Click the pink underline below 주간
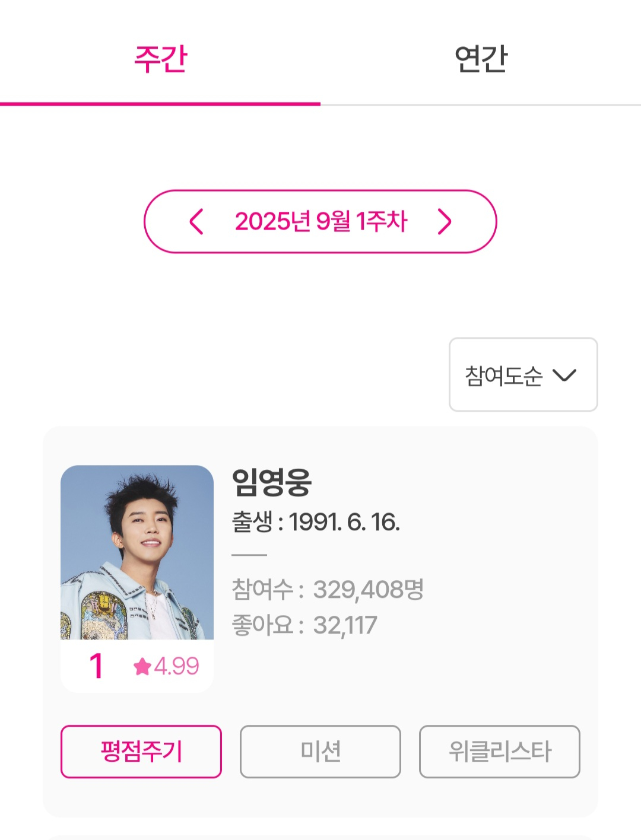Image resolution: width=641 pixels, height=840 pixels. (x=160, y=104)
